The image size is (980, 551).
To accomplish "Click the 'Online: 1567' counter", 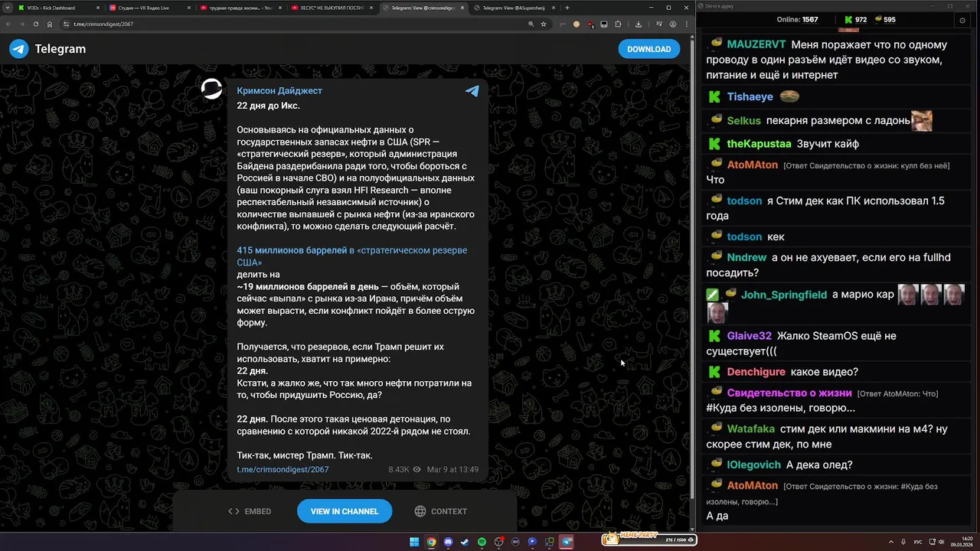I will click(797, 19).
